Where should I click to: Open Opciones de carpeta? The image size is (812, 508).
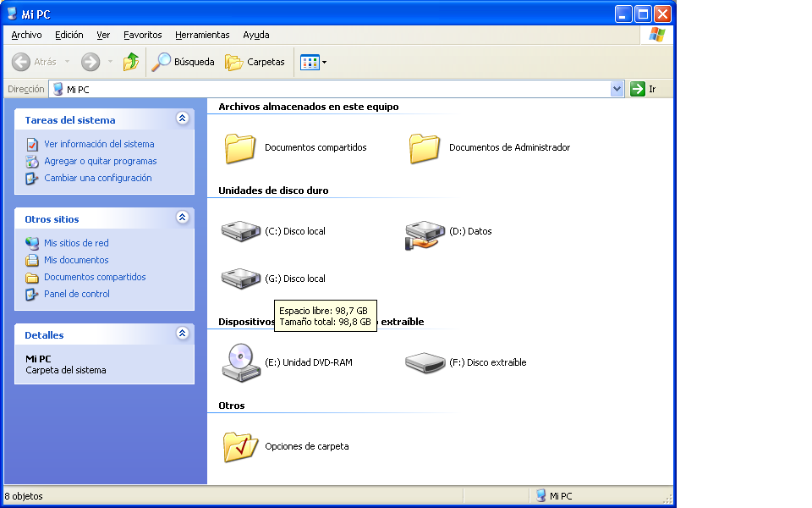click(239, 446)
